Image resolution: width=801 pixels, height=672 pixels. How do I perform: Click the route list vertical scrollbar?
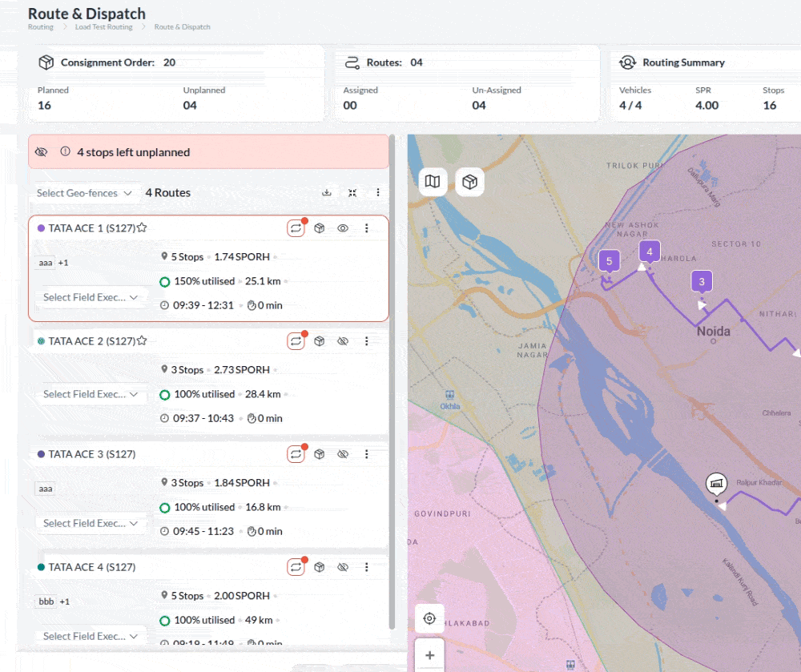pos(392,382)
